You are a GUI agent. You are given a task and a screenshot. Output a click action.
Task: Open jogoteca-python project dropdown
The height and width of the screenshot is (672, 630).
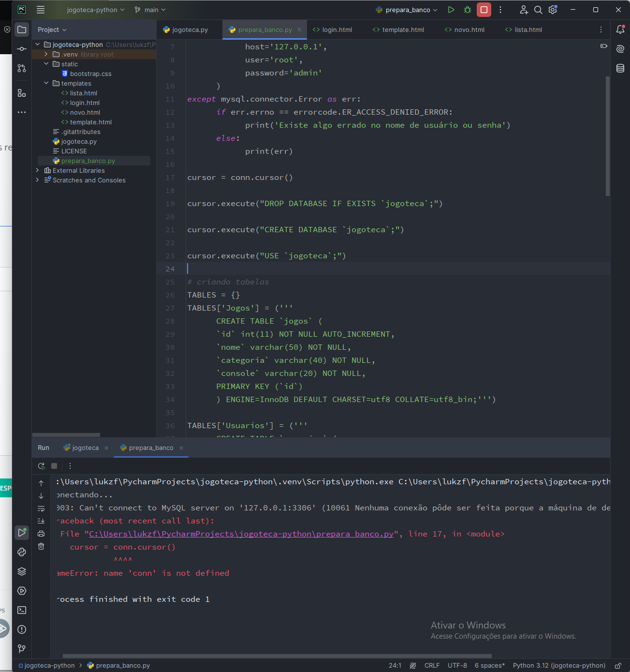click(95, 10)
